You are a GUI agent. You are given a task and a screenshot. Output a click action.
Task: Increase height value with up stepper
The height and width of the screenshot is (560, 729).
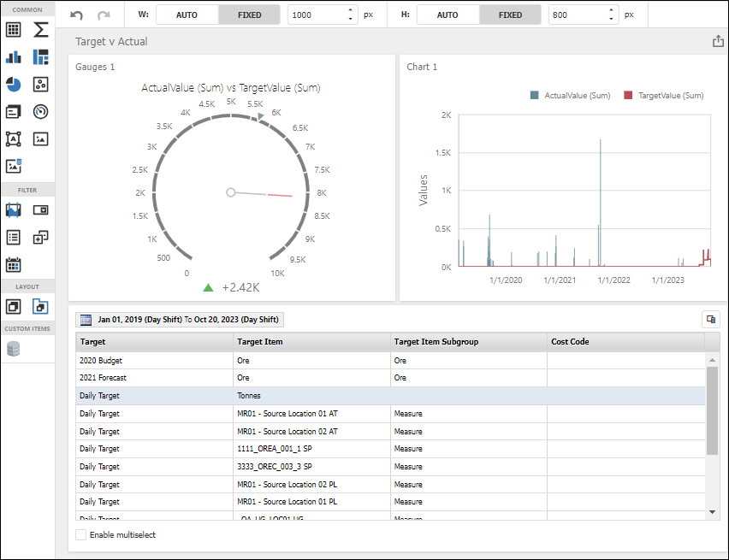click(x=611, y=10)
